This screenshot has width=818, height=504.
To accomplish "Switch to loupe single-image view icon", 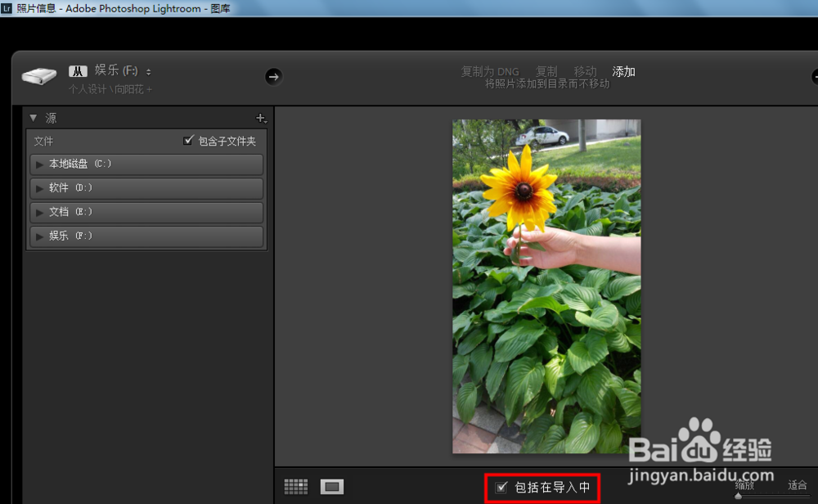I will coord(332,487).
